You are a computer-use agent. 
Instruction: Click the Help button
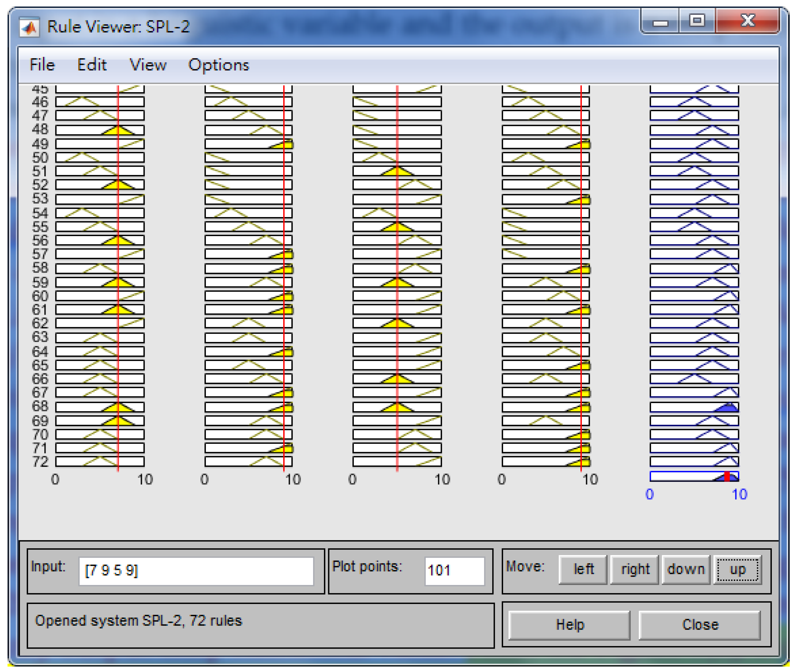click(x=569, y=625)
